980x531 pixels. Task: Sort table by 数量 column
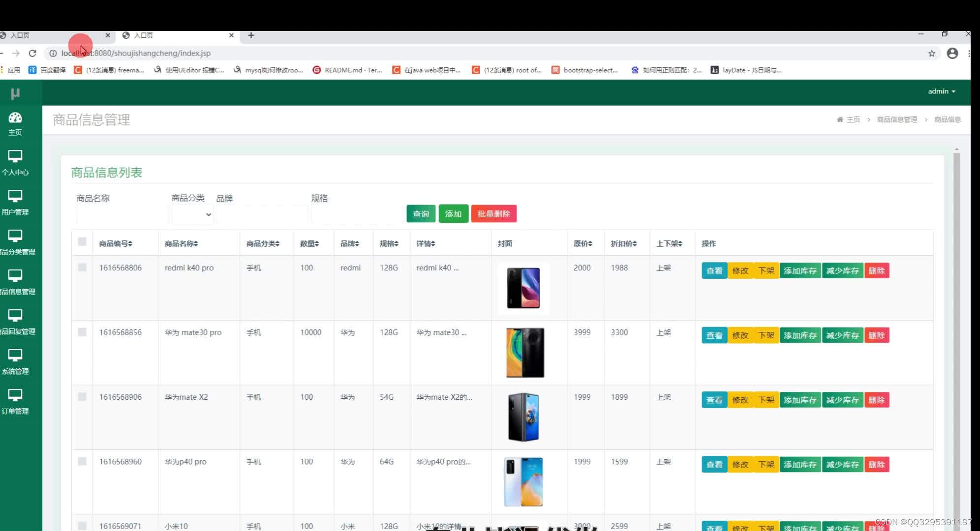coord(309,243)
